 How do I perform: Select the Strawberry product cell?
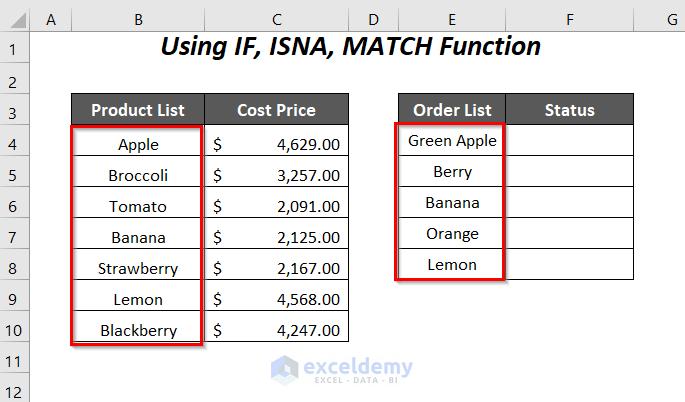(138, 268)
